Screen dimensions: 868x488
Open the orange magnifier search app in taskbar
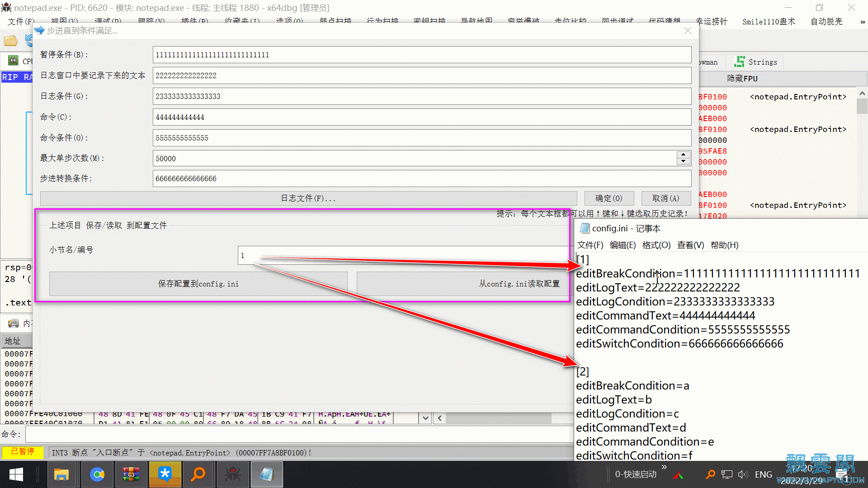(x=198, y=474)
